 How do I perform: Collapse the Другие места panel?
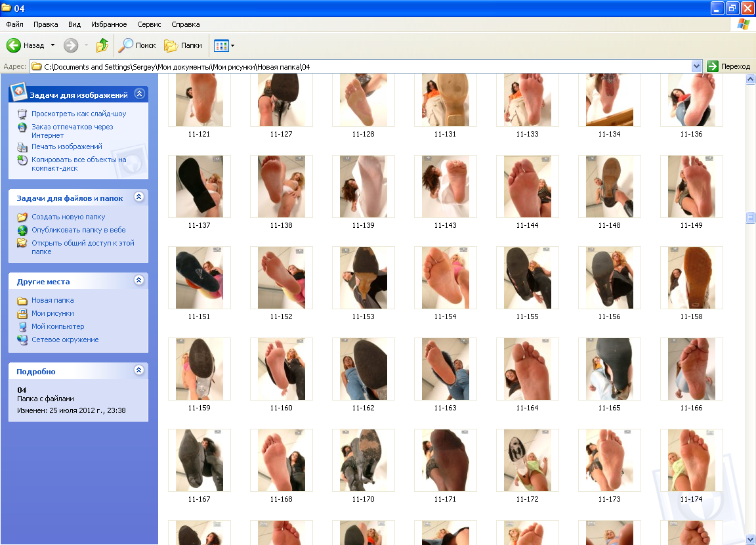(x=139, y=280)
